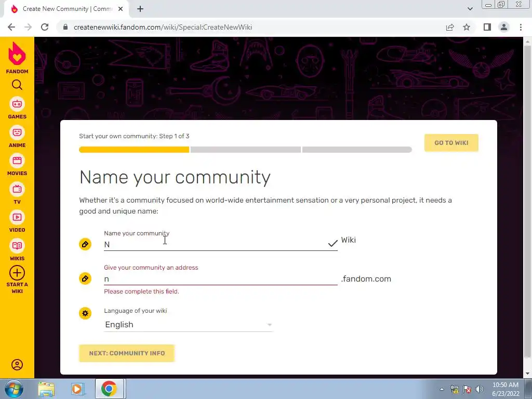Click the checkmark in the name field
The width and height of the screenshot is (532, 399).
(x=333, y=243)
